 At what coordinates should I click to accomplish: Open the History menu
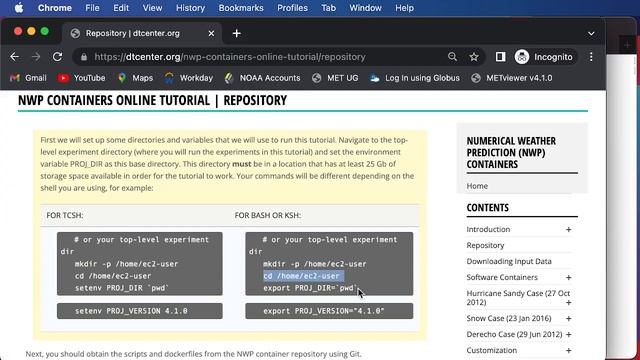pyautogui.click(x=190, y=8)
